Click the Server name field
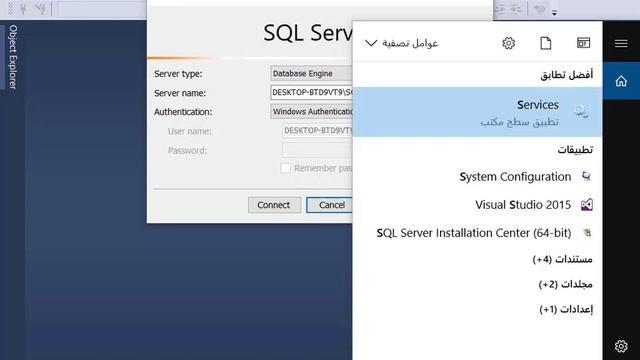Screen dimensions: 640x360 click(x=311, y=93)
